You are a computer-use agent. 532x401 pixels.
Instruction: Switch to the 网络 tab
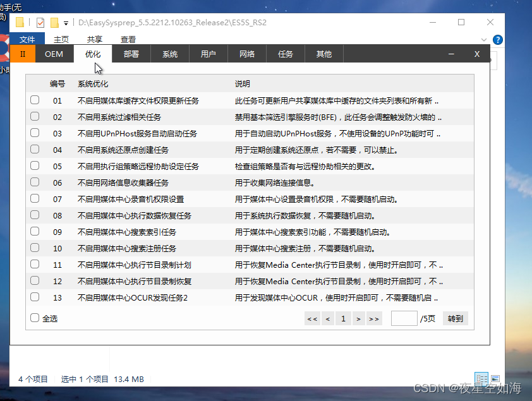[x=246, y=54]
